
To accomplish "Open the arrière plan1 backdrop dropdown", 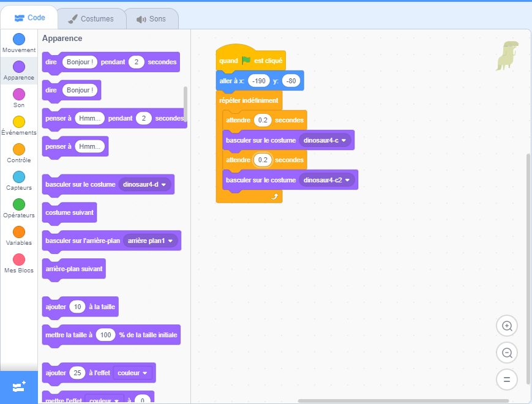I will 151,241.
